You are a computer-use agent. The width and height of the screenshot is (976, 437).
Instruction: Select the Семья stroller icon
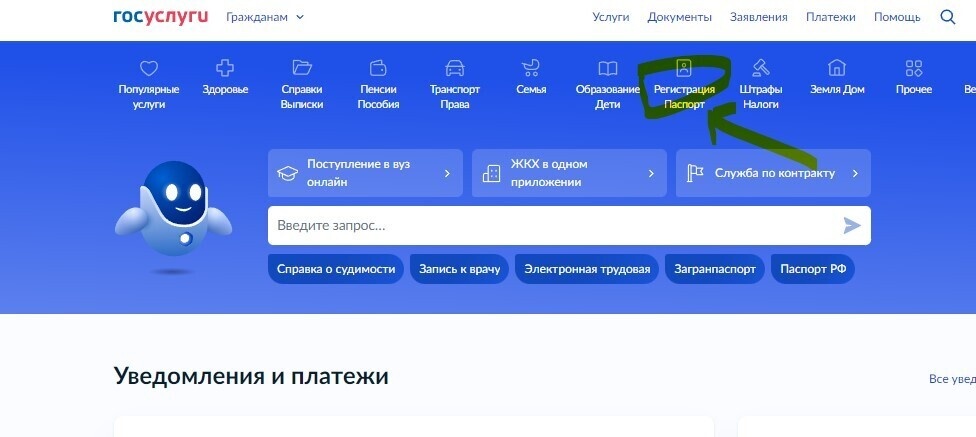click(531, 67)
